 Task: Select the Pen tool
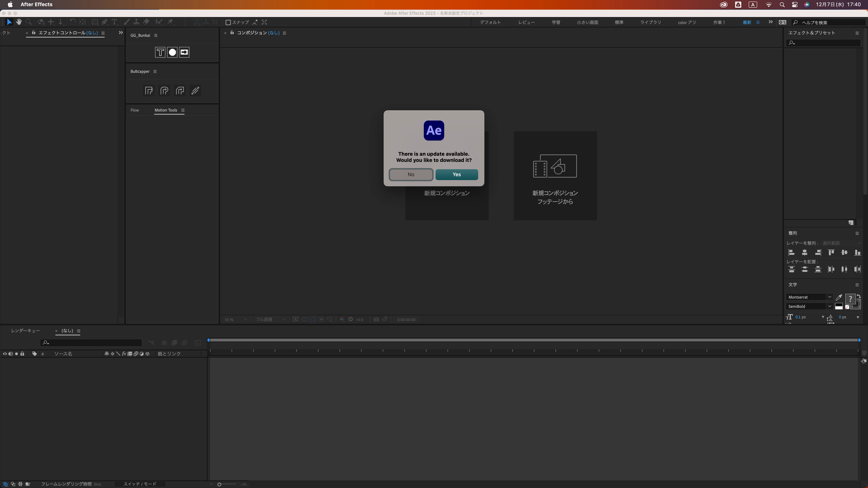[x=104, y=22]
